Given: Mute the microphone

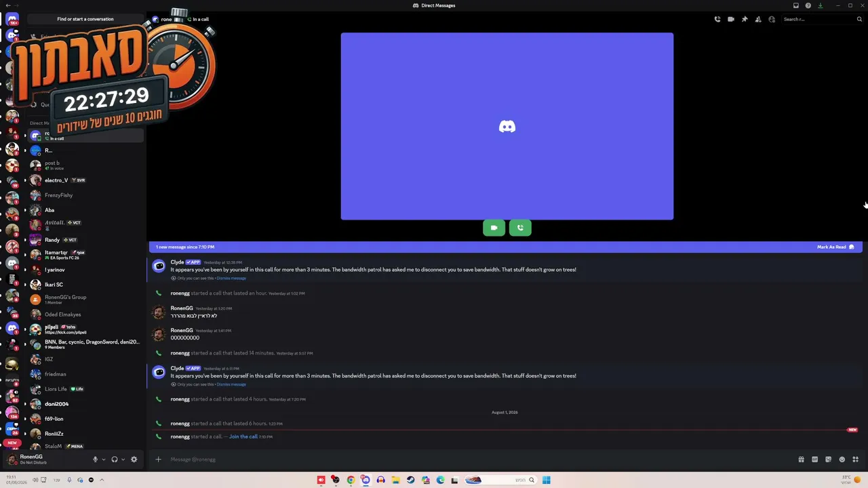Looking at the screenshot, I should click(95, 460).
